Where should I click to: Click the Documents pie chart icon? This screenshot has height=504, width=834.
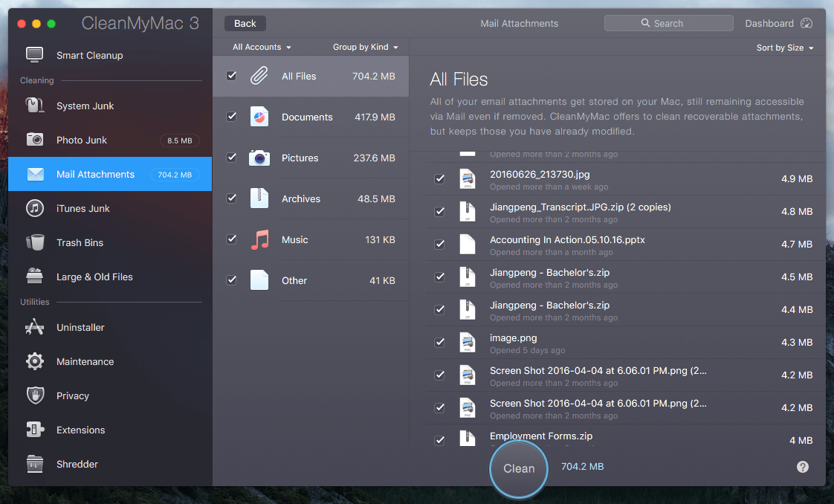click(259, 117)
